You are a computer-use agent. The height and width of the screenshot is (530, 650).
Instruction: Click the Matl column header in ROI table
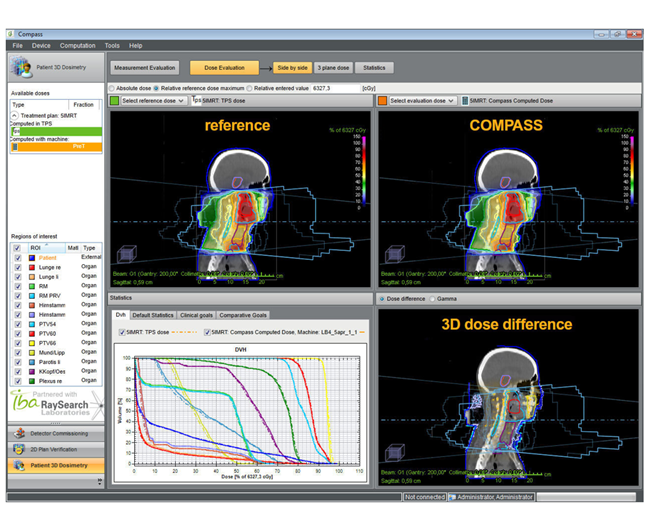click(x=73, y=248)
